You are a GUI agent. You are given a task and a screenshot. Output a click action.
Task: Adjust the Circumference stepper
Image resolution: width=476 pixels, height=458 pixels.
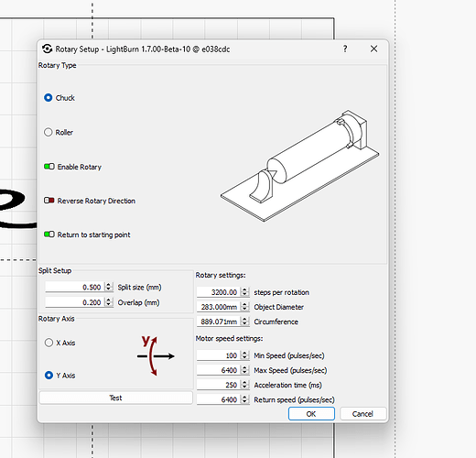(244, 322)
